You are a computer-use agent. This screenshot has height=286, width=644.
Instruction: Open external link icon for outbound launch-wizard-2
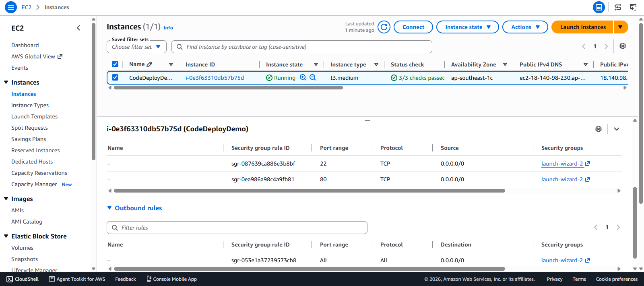(588, 260)
